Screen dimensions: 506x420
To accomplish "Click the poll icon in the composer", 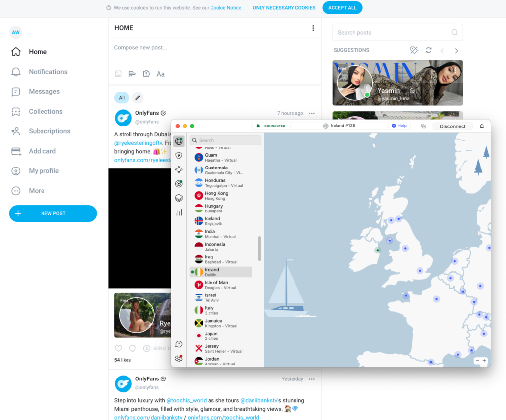I will tap(132, 74).
